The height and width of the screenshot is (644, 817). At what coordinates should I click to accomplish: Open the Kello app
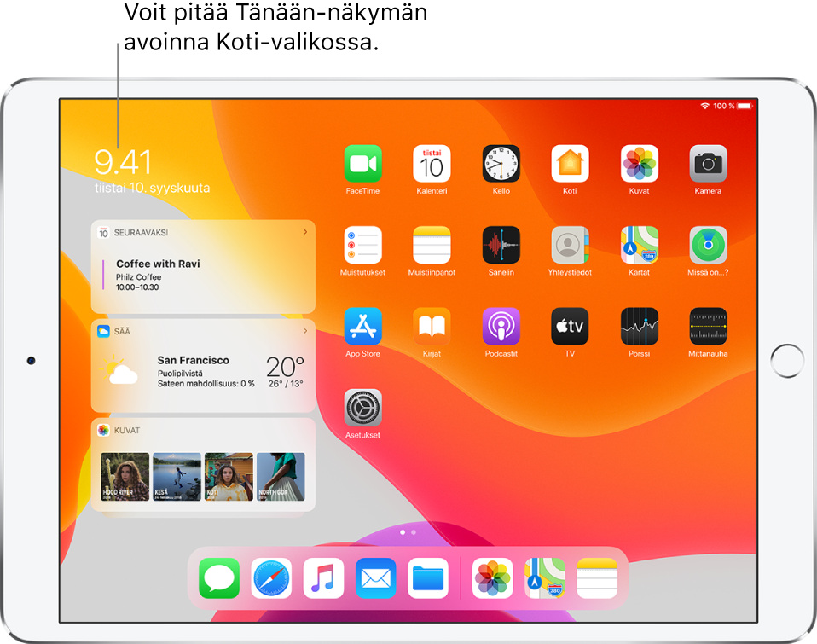click(x=501, y=163)
